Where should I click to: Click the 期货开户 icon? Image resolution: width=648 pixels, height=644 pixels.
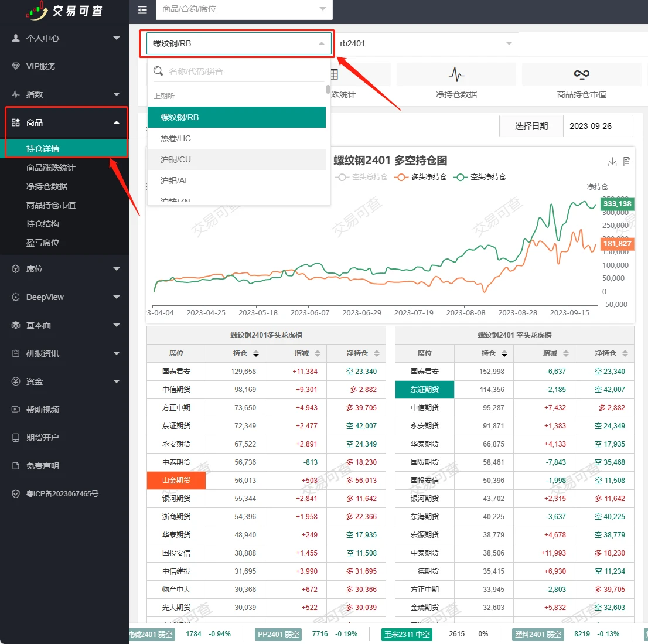pos(16,438)
